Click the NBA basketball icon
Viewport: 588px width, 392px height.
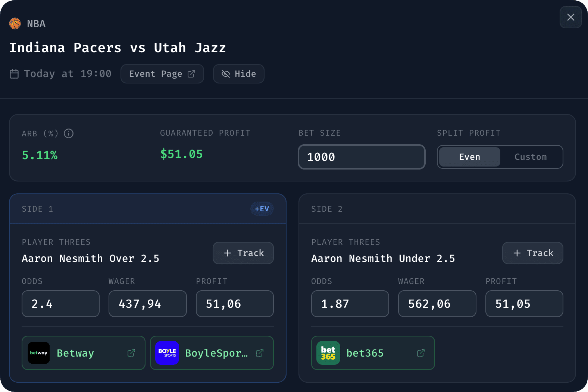(x=15, y=23)
